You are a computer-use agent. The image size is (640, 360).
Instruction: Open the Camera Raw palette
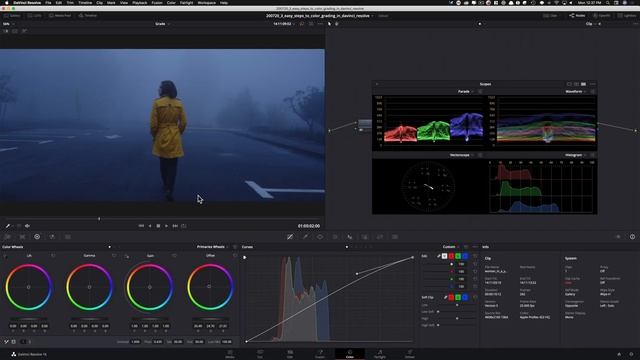tap(7, 237)
